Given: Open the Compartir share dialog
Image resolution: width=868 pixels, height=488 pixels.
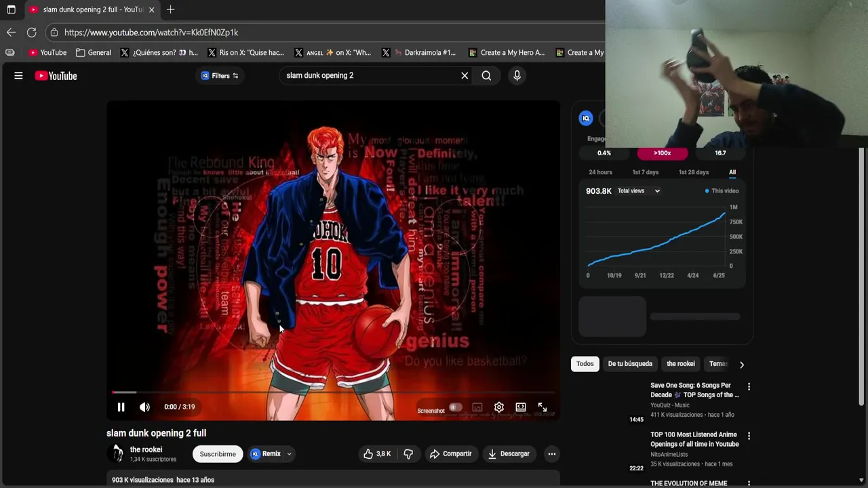Looking at the screenshot, I should click(450, 453).
